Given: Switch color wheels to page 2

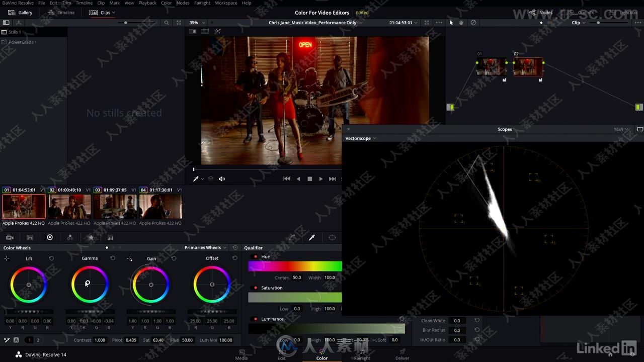Looking at the screenshot, I should click(38, 340).
